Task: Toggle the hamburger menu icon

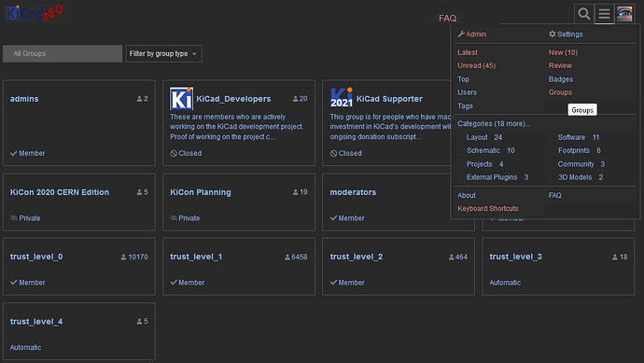Action: click(x=604, y=14)
